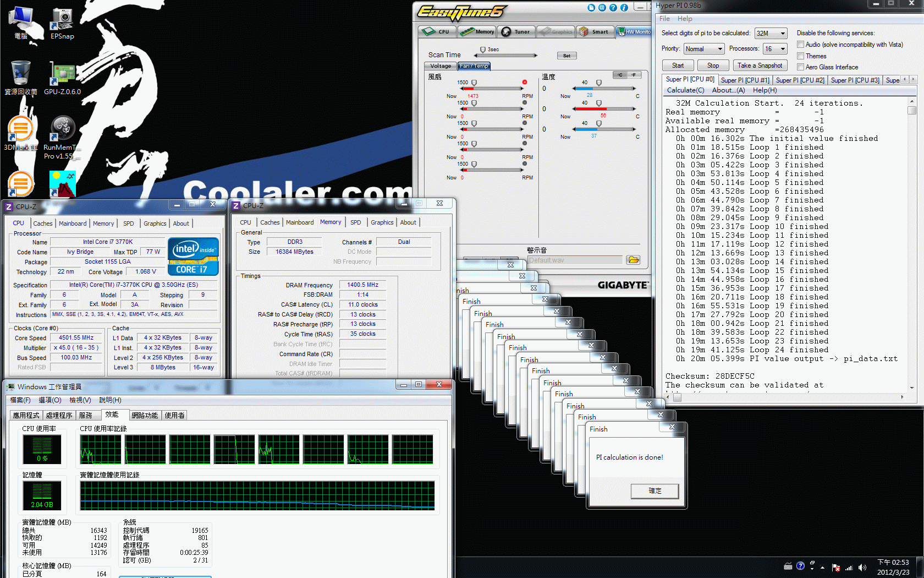This screenshot has height=578, width=924.
Task: Open the Processors 16 dropdown
Action: 775,49
